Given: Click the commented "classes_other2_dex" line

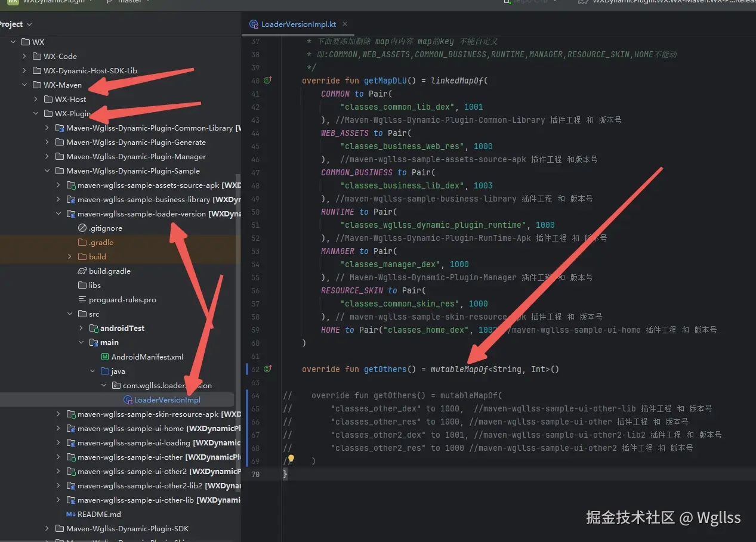Looking at the screenshot, I should [x=501, y=435].
